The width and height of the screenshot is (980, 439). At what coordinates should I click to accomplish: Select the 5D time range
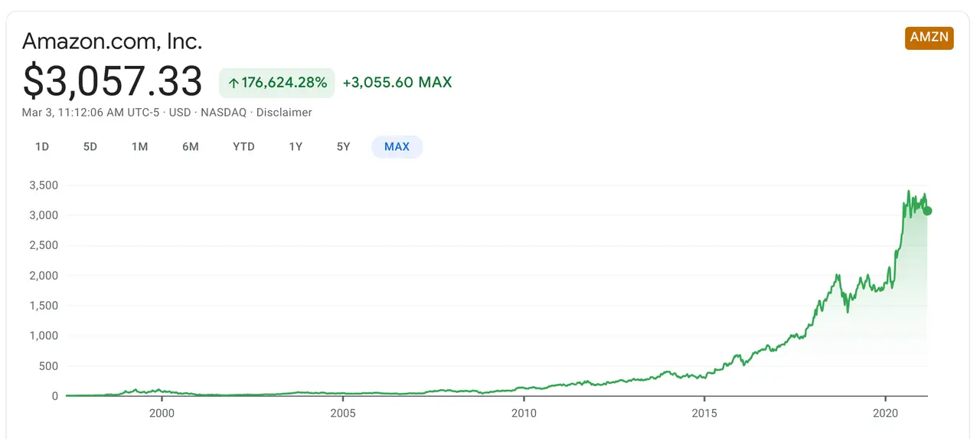pos(90,146)
